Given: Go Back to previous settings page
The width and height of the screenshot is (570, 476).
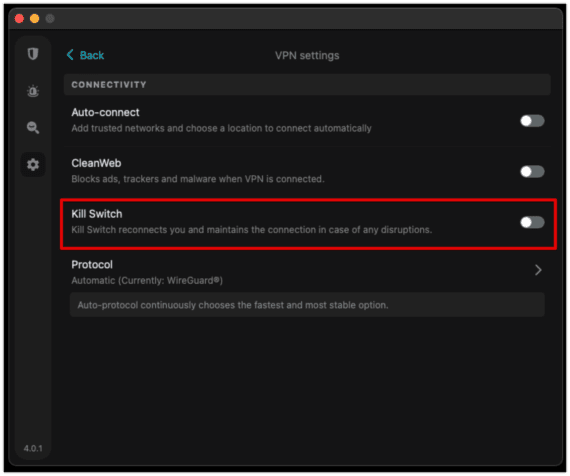Looking at the screenshot, I should 92,55.
